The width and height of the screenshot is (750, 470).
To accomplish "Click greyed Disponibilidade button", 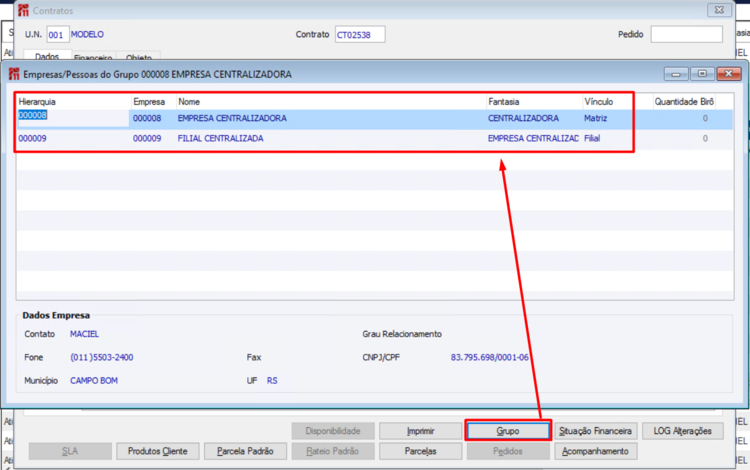I will click(333, 431).
